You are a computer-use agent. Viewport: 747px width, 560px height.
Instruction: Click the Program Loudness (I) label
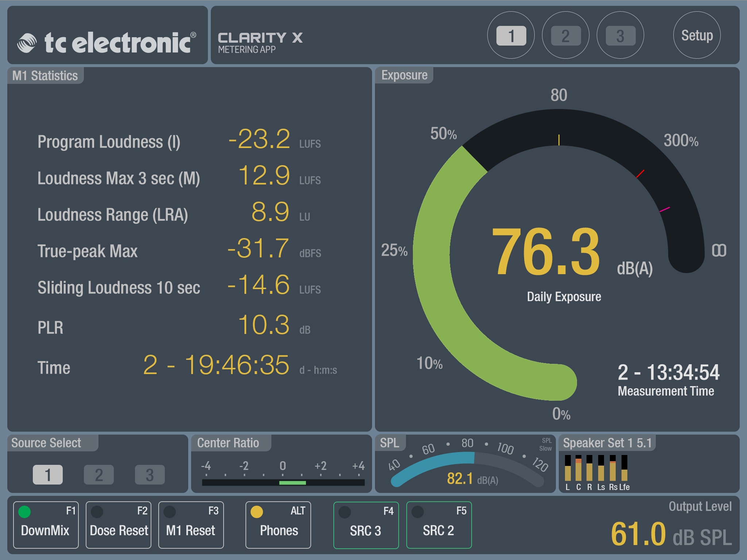[109, 142]
